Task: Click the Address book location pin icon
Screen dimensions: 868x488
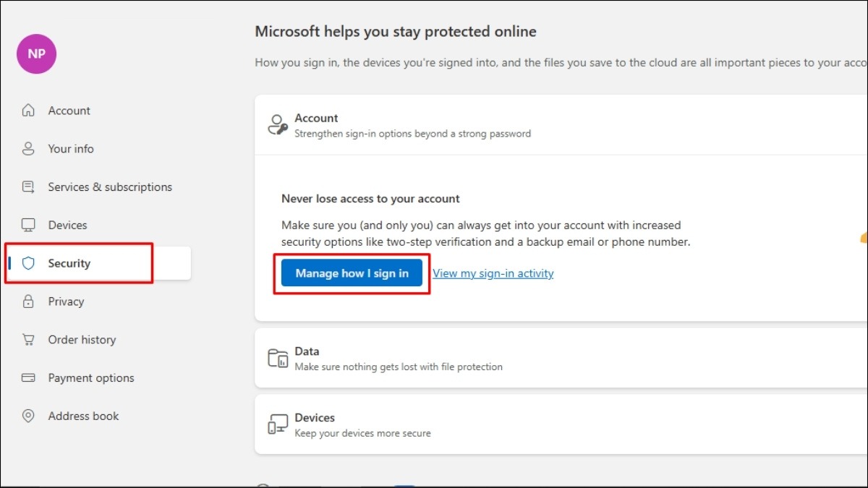Action: pyautogui.click(x=28, y=416)
